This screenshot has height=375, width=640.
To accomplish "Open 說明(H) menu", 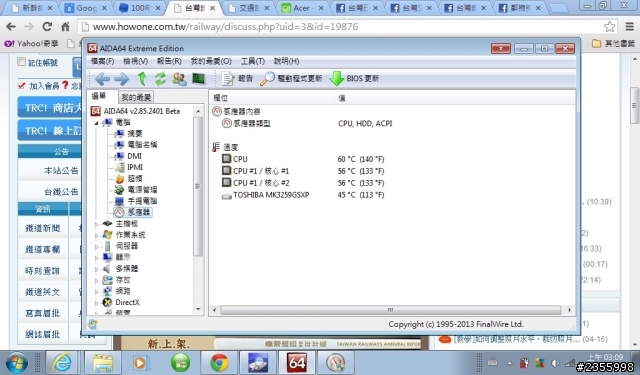I will (x=287, y=61).
